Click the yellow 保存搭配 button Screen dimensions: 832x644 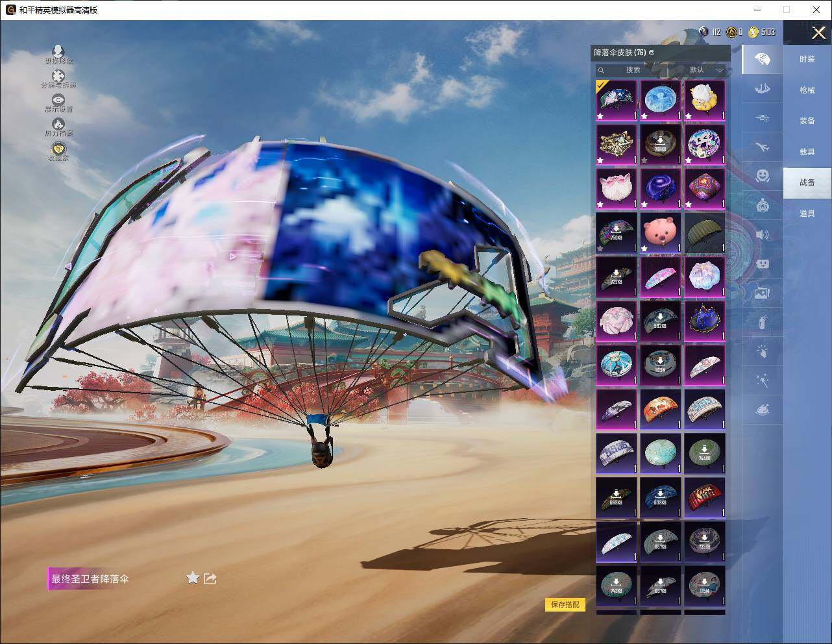[x=565, y=604]
